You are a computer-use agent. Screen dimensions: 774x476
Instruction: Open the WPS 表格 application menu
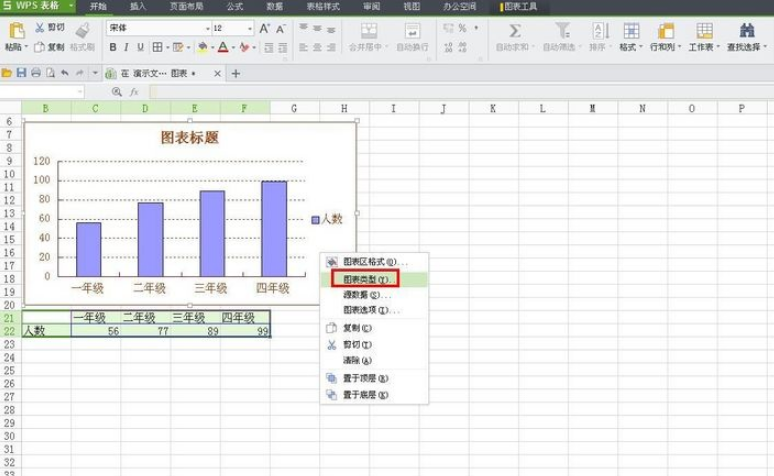pos(38,6)
